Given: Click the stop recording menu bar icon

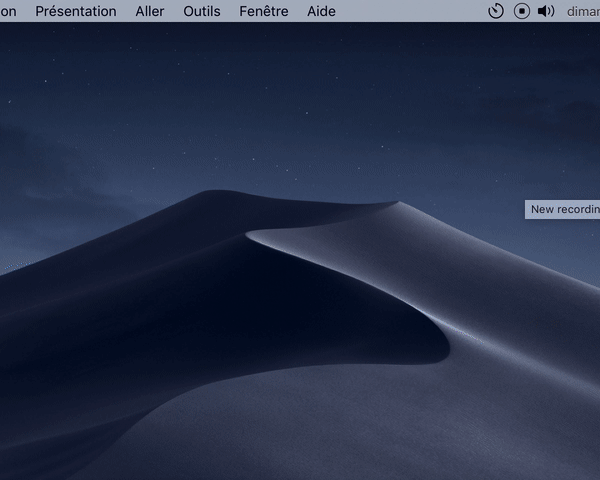Looking at the screenshot, I should click(x=522, y=11).
